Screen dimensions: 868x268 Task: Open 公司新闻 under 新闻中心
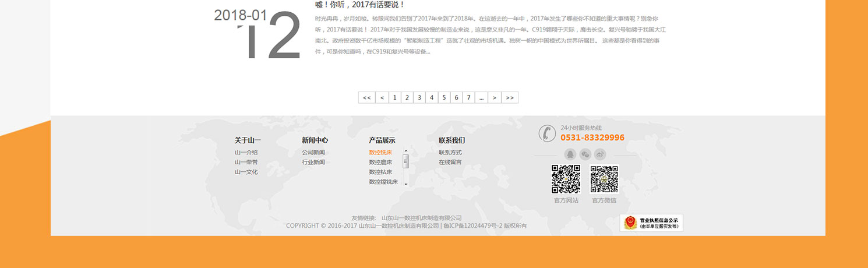[313, 153]
